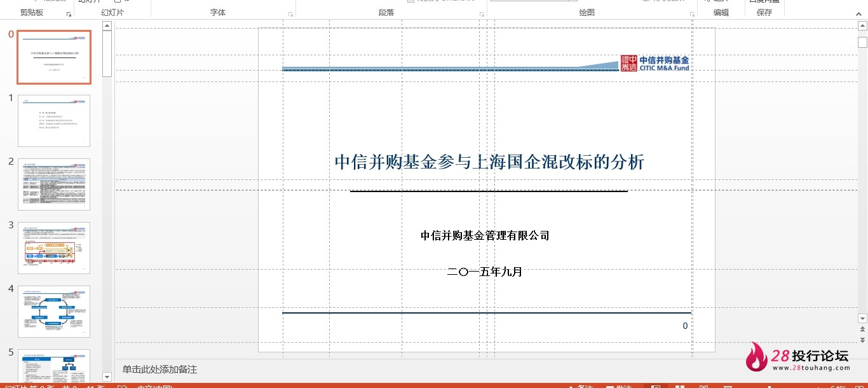Select slide 0 thumbnail in the panel
Viewport: 868px width, 388px height.
click(x=54, y=57)
